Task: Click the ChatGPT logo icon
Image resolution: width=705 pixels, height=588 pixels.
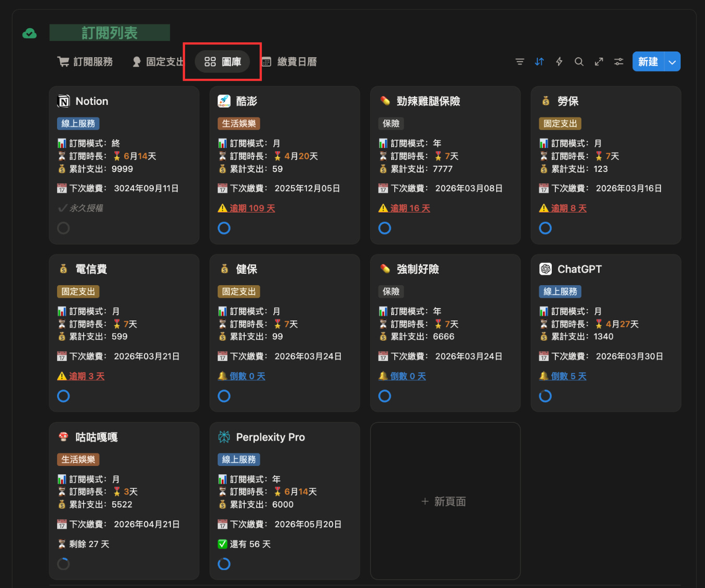Action: coord(545,269)
